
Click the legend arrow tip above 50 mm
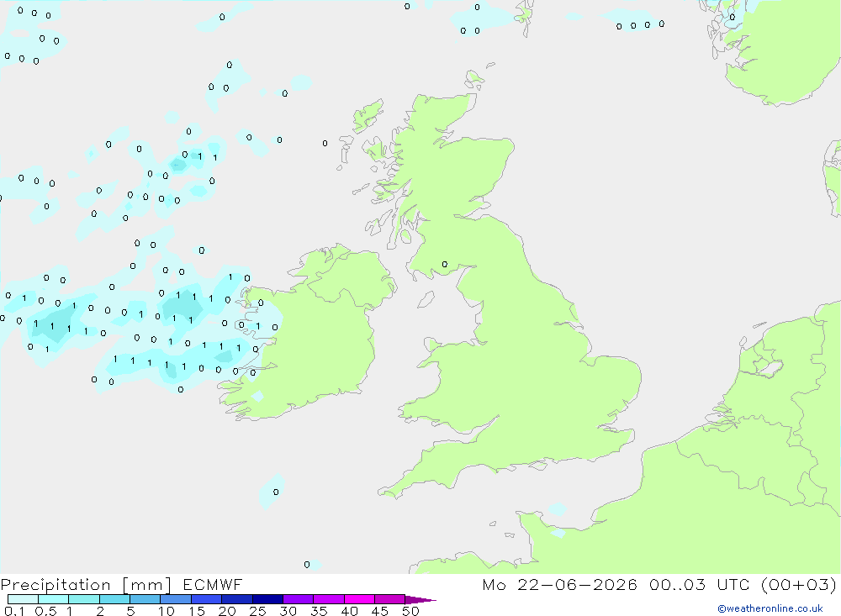point(420,600)
